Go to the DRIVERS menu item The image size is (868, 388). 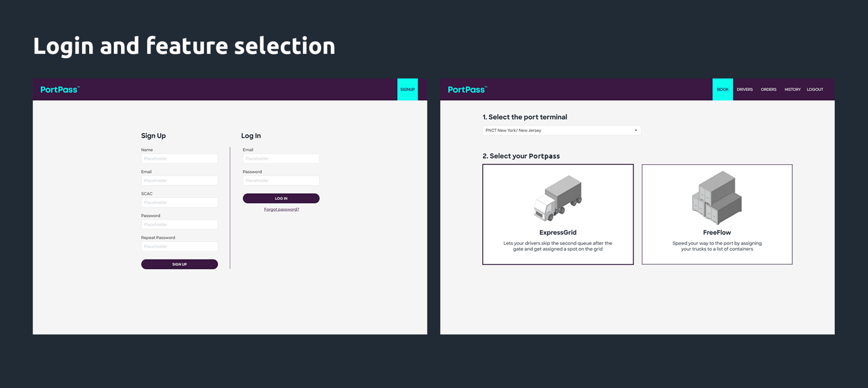(744, 89)
